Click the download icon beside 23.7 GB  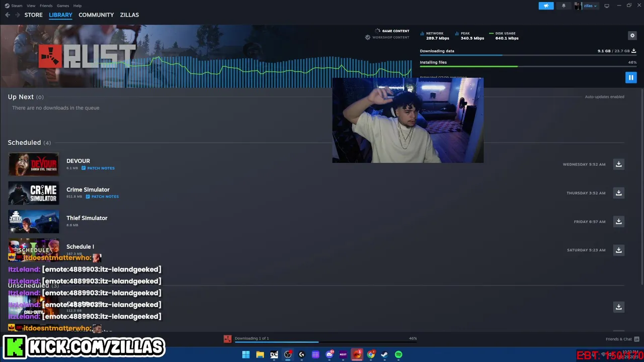633,51
